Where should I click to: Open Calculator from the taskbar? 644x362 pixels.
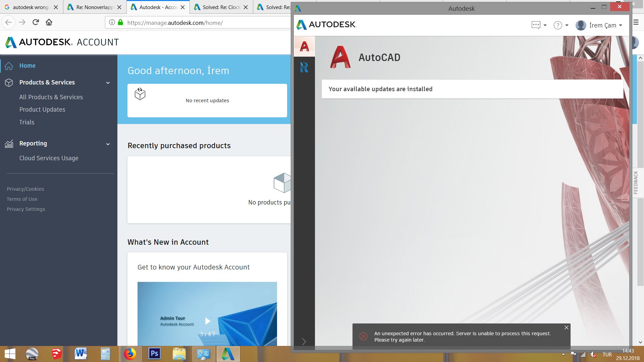(x=105, y=354)
